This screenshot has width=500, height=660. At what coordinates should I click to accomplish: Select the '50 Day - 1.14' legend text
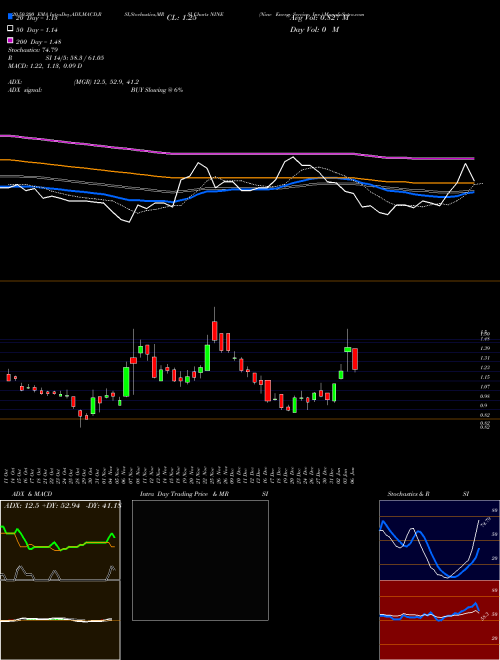click(x=37, y=29)
